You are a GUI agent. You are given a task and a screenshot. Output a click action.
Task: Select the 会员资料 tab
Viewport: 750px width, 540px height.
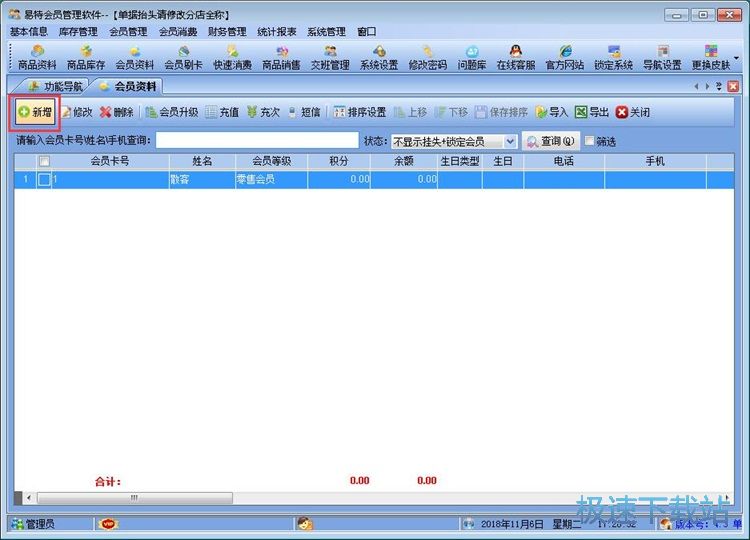127,87
